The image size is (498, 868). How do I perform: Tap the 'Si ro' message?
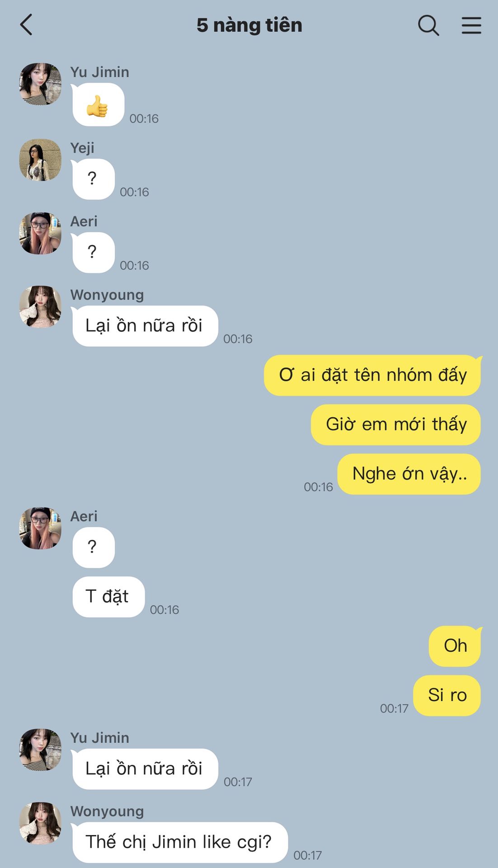[447, 695]
